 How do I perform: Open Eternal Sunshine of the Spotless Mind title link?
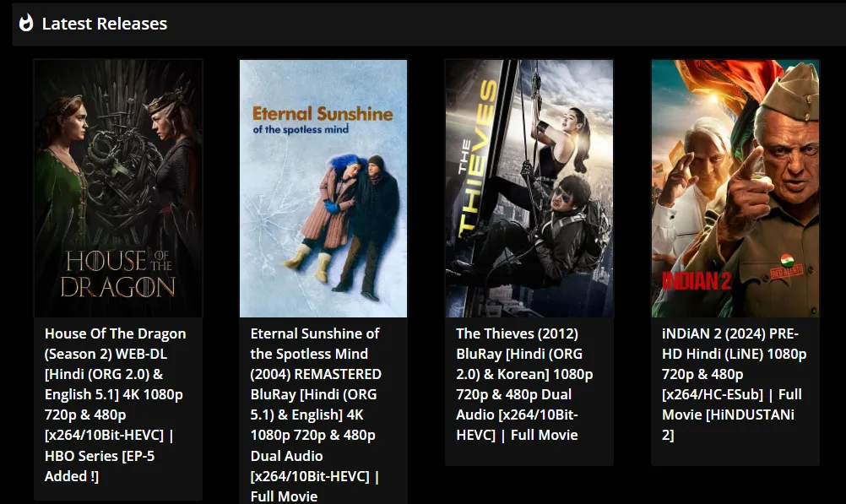pyautogui.click(x=316, y=415)
